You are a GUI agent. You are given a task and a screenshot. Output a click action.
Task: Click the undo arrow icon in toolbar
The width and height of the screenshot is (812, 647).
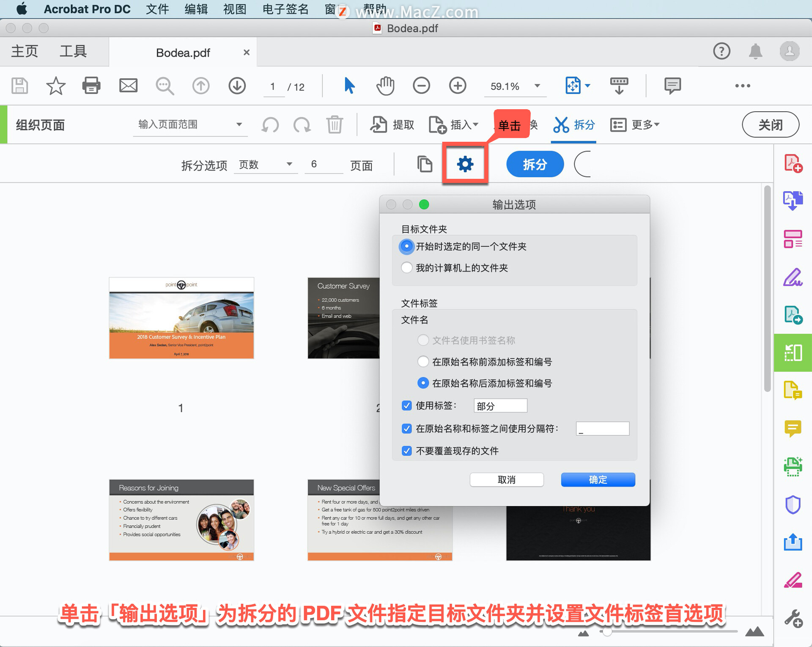tap(270, 125)
